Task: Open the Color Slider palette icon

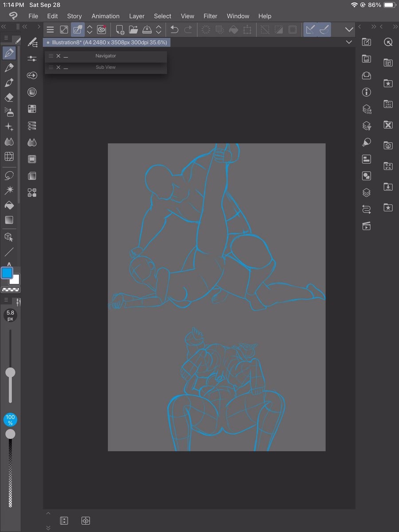Action: coord(32,126)
